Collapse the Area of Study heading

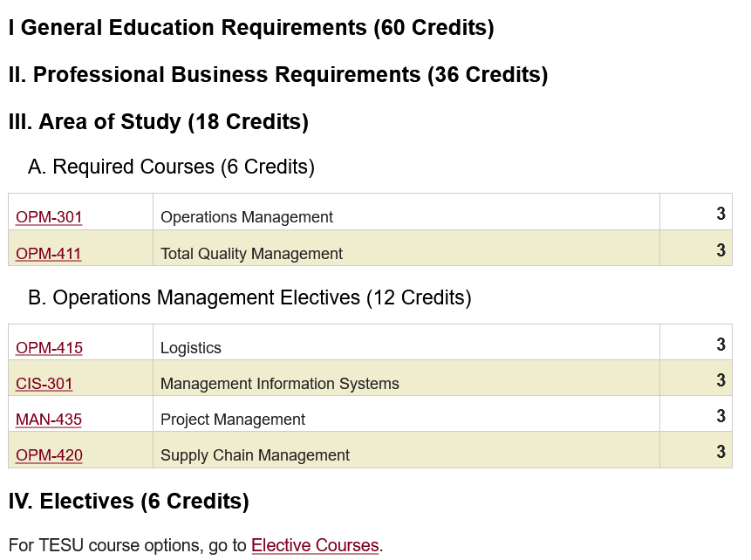tap(159, 122)
